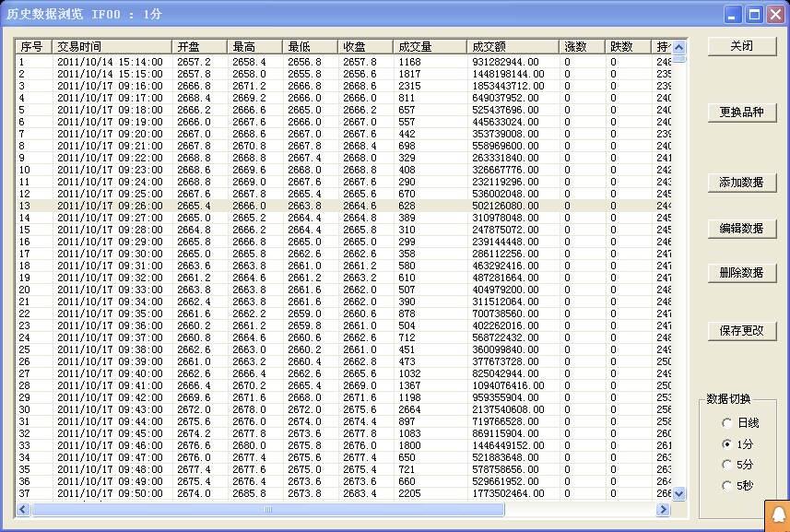Screen dimensions: 790x532
Task: Select row 2011/10/17 09:50:00
Action: [344, 493]
